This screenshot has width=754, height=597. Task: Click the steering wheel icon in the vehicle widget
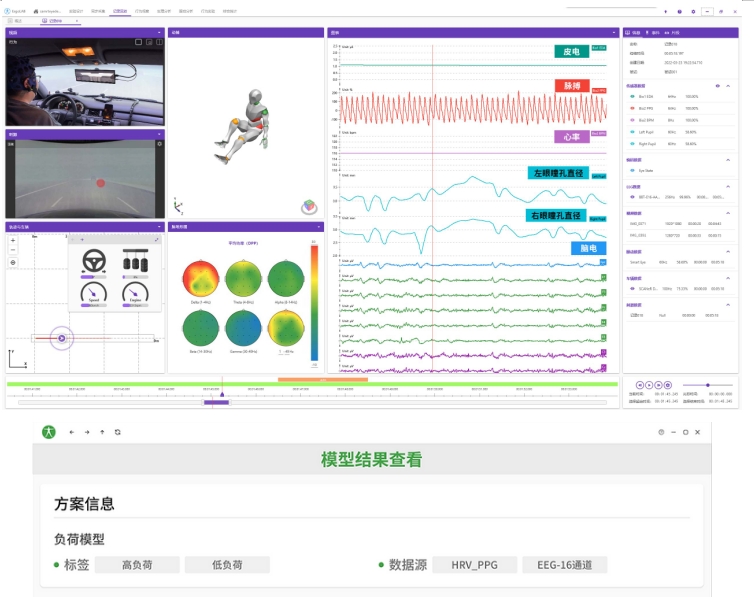(x=96, y=260)
